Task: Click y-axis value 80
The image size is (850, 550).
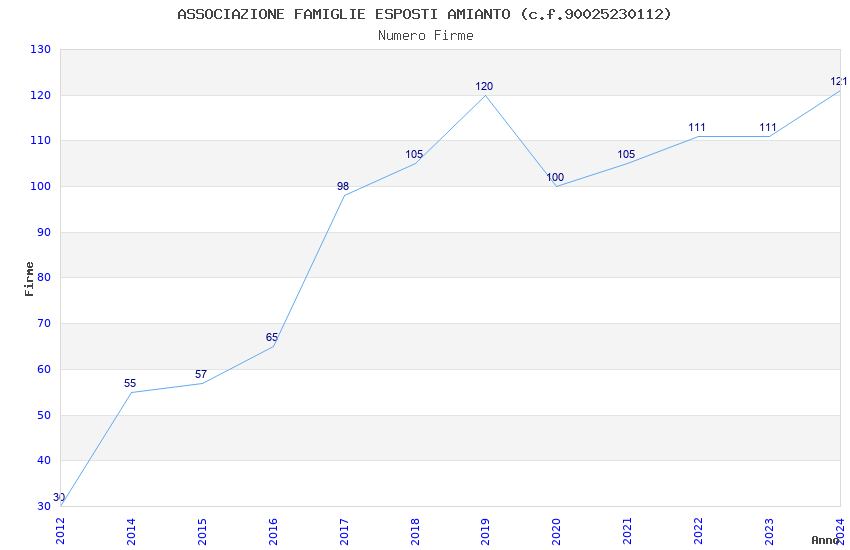Action: (44, 277)
